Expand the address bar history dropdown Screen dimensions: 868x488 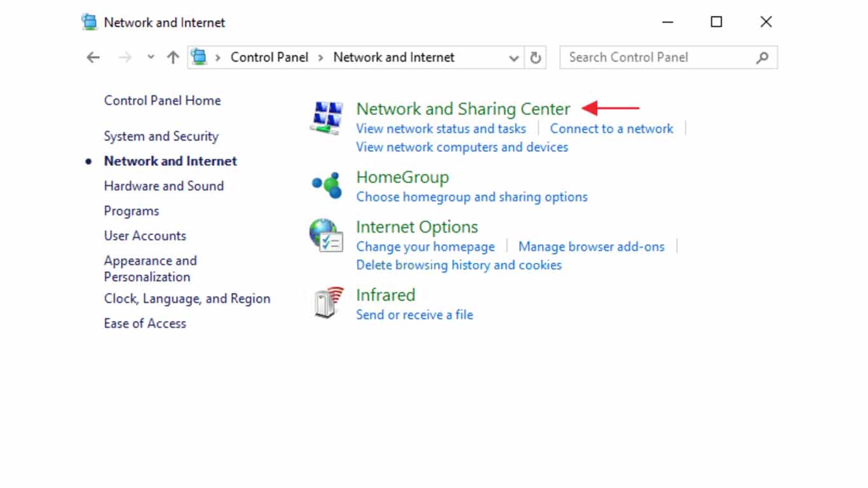[x=513, y=57]
